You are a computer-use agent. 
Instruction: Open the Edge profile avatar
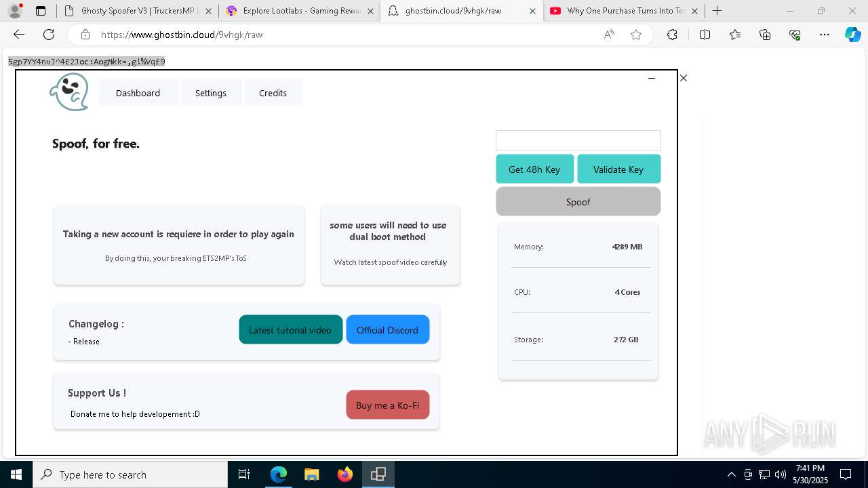pyautogui.click(x=15, y=11)
